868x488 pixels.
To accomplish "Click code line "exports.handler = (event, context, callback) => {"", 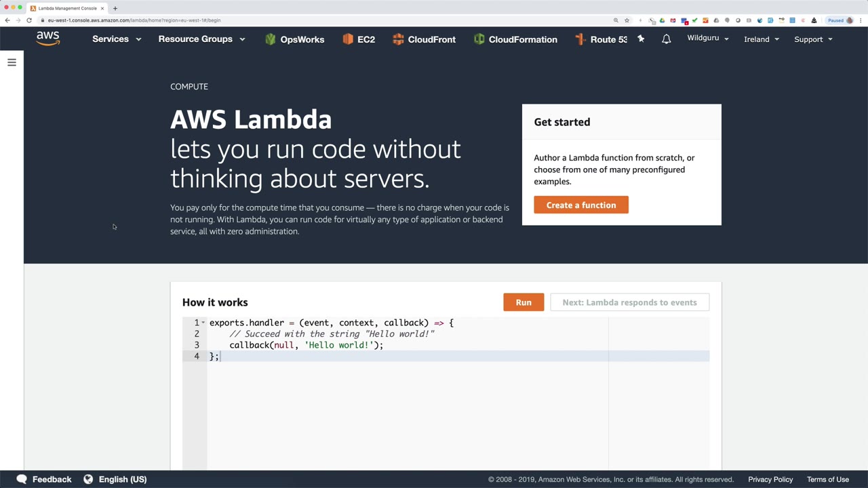I will [332, 323].
